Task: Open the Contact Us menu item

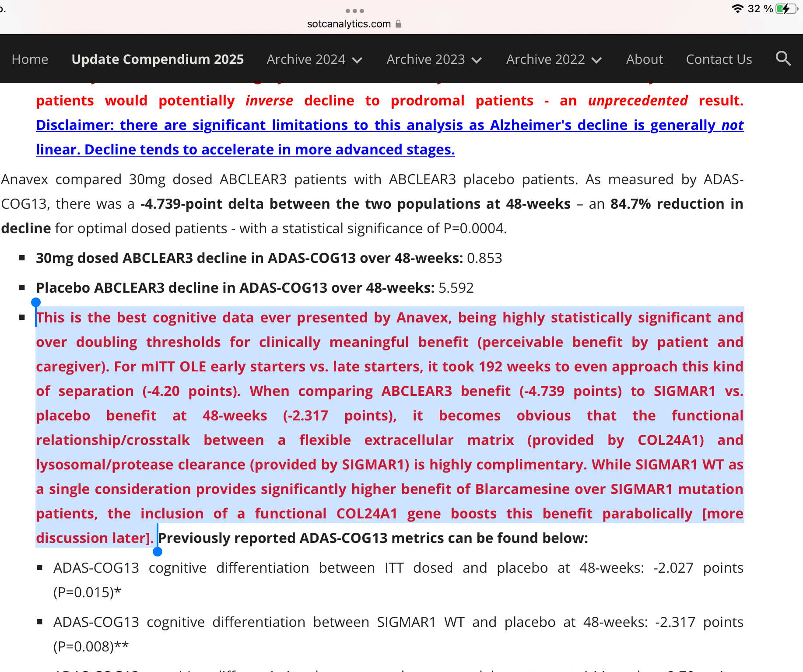Action: pyautogui.click(x=719, y=59)
